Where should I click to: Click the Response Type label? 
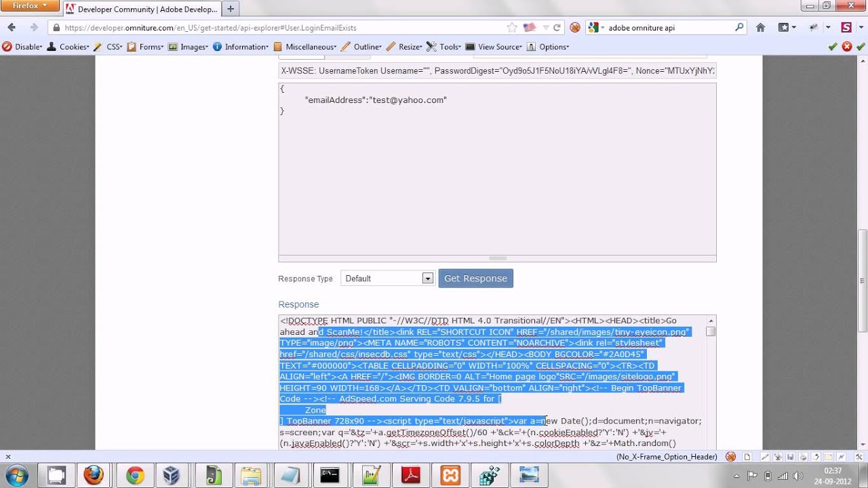pos(305,279)
